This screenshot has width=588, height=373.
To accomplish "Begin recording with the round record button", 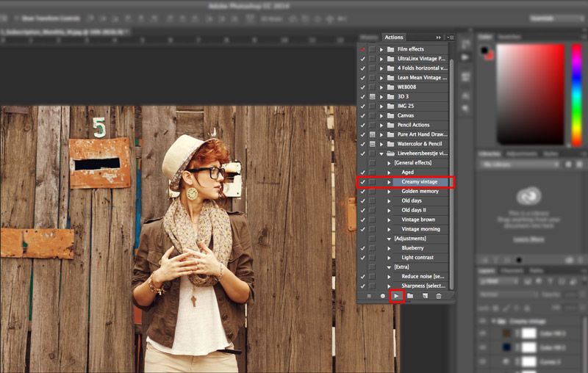I will 382,296.
